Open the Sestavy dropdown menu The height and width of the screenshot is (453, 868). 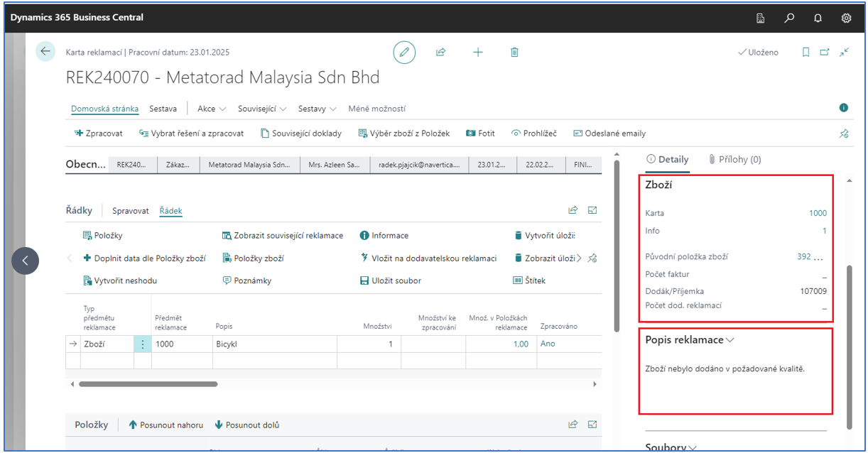coord(317,109)
